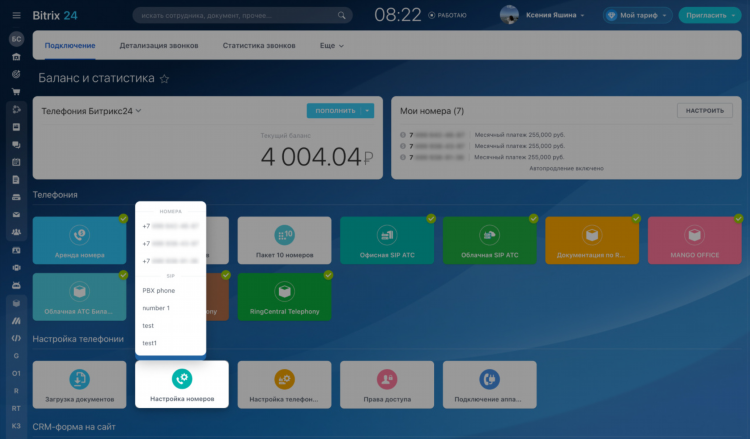Open the MANGO OFFICE tile
Screen dimensions: 750x439
click(695, 240)
